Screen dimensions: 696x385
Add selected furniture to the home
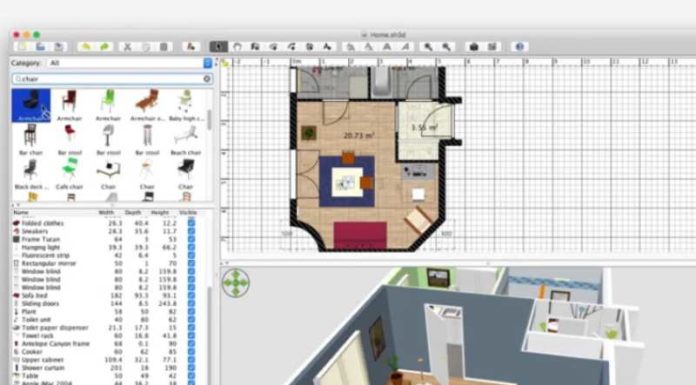(x=190, y=47)
